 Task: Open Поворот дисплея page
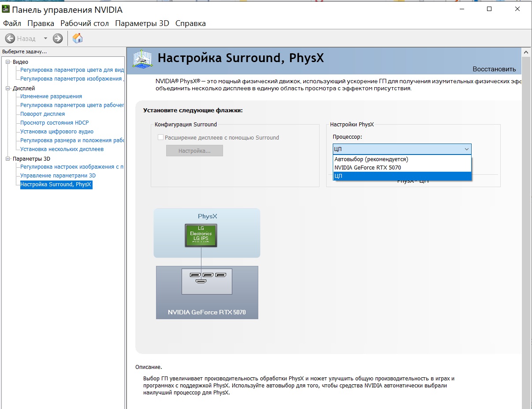click(43, 114)
